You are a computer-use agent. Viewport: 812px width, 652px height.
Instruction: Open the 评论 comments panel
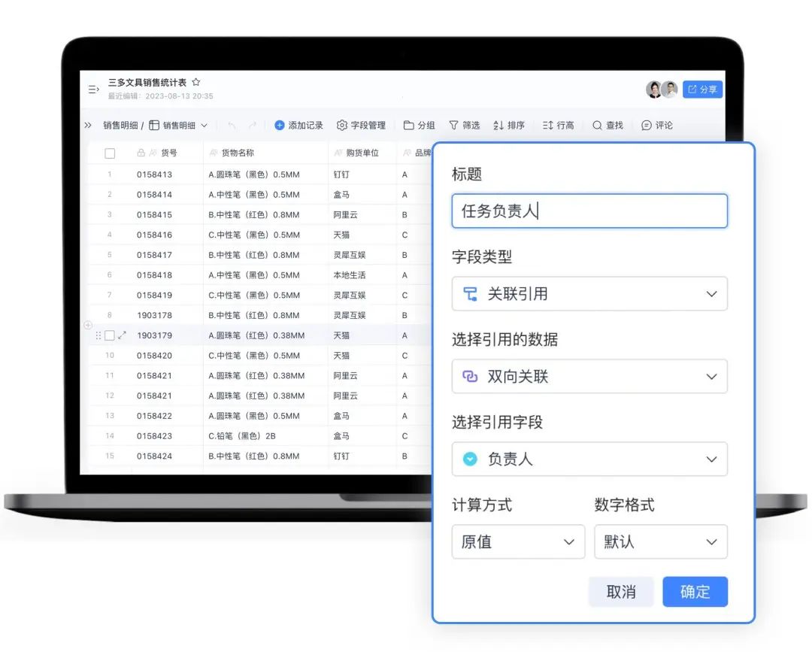pos(657,126)
